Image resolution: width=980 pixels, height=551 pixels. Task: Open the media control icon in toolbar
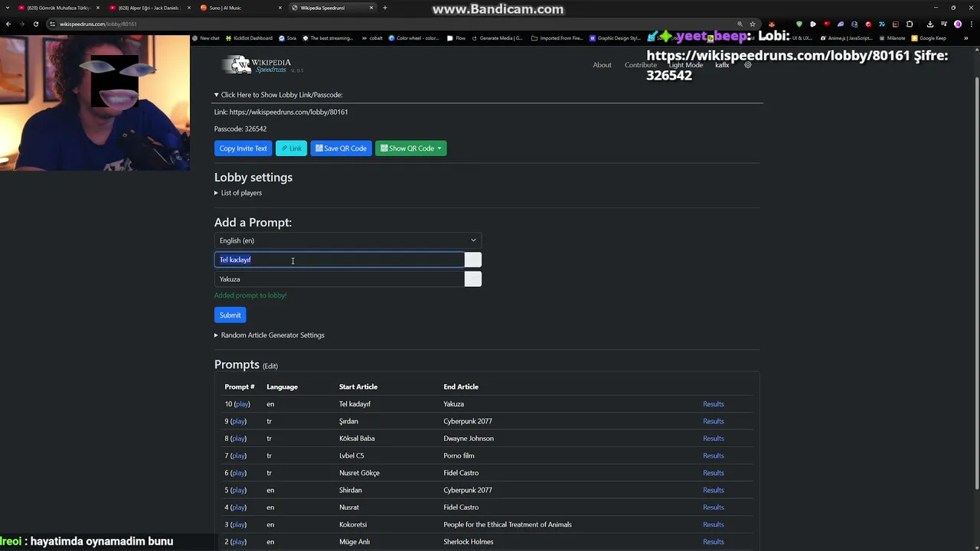(944, 24)
